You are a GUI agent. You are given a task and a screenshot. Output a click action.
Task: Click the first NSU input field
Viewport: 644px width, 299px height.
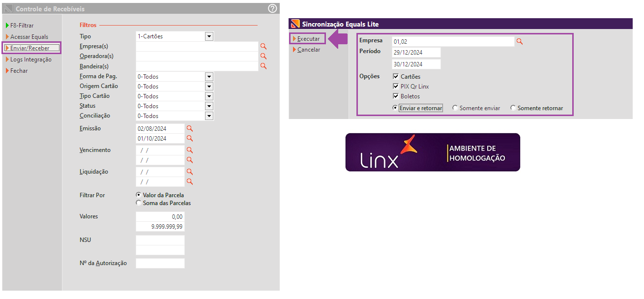160,240
